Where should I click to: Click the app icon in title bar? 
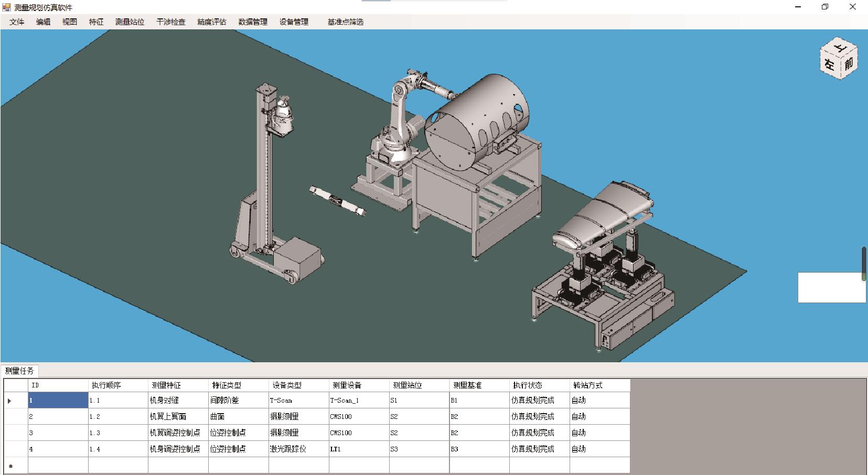point(6,7)
